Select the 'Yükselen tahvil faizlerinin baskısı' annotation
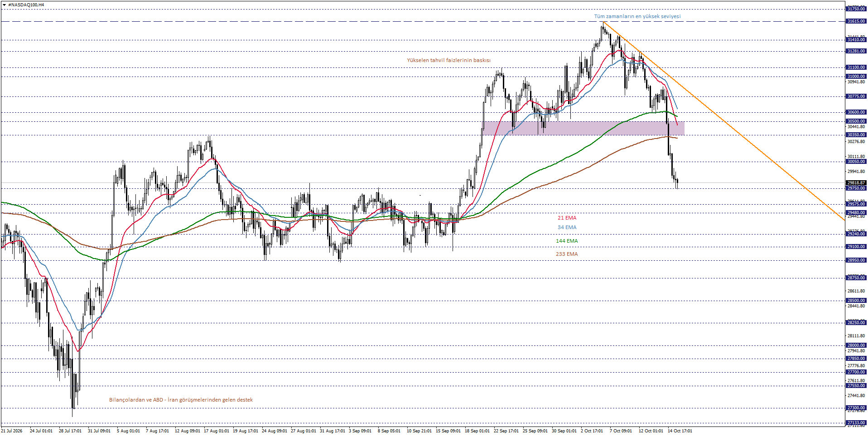The width and height of the screenshot is (868, 436). coord(448,60)
